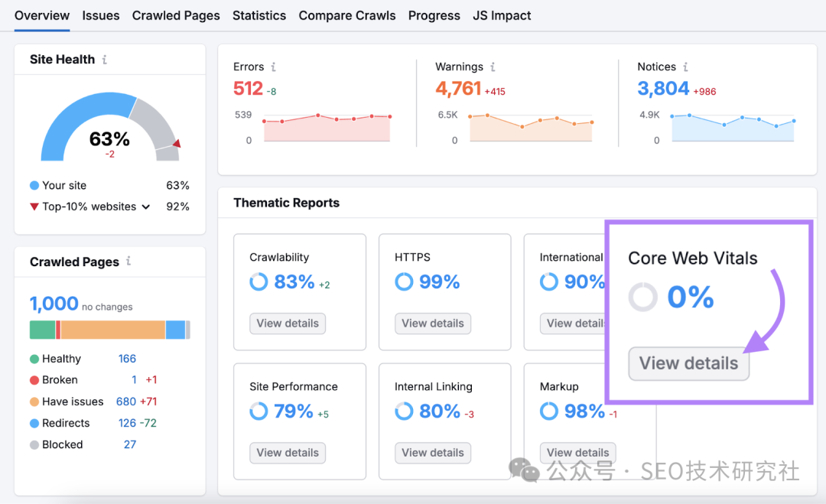The width and height of the screenshot is (826, 504).
Task: Switch to the Issues tab
Action: tap(101, 16)
